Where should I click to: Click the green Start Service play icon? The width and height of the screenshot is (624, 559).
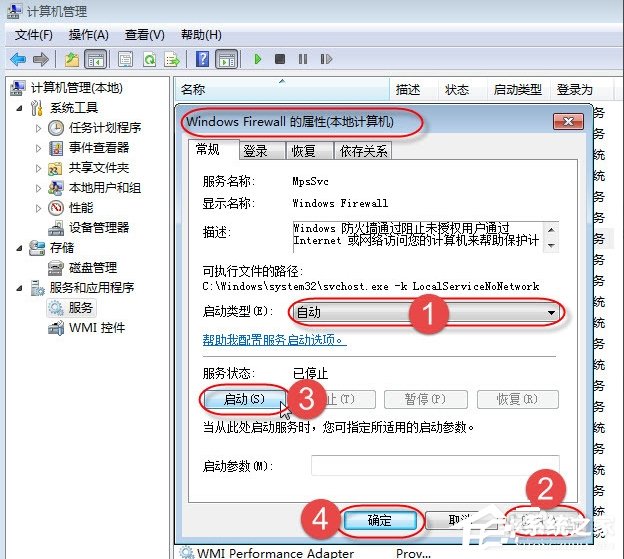click(x=258, y=59)
